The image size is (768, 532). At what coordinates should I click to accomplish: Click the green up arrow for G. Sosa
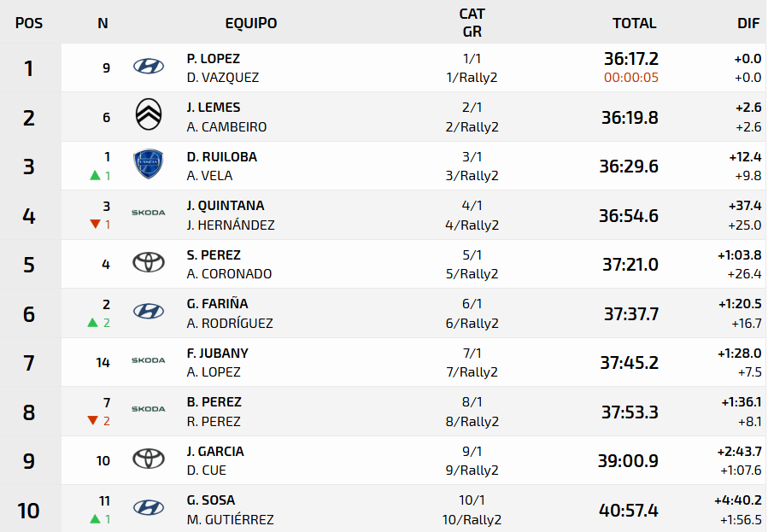95,519
